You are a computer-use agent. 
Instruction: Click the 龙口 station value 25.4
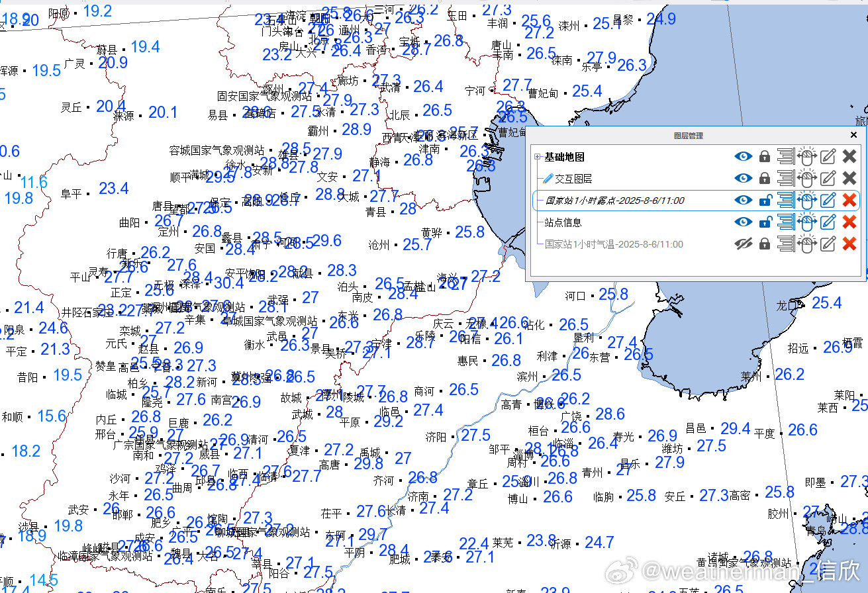click(x=827, y=303)
